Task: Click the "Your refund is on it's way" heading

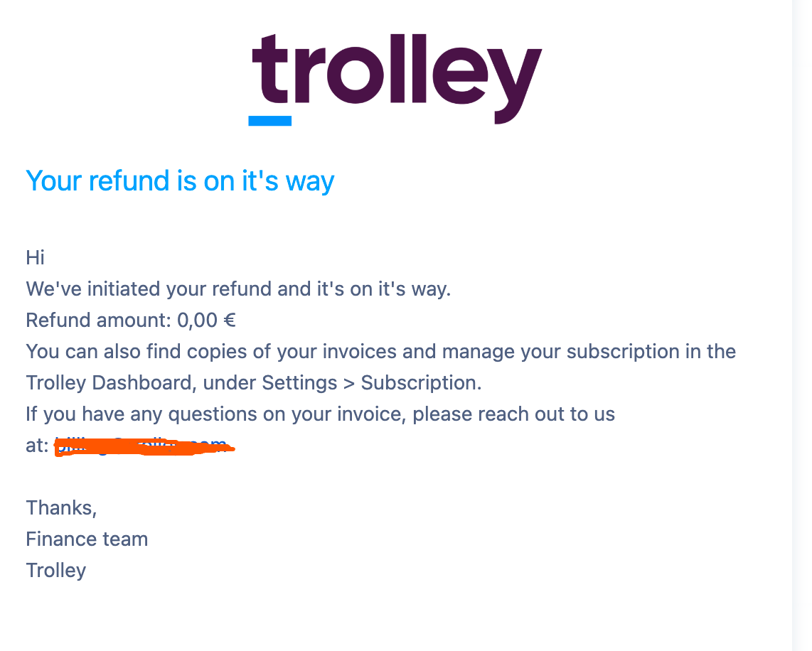Action: coord(180,181)
